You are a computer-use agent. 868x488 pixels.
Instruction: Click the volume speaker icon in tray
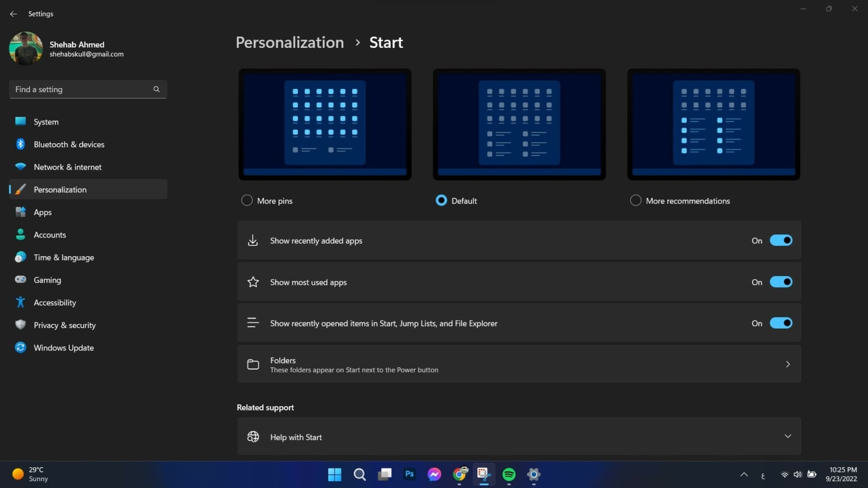pyautogui.click(x=798, y=474)
